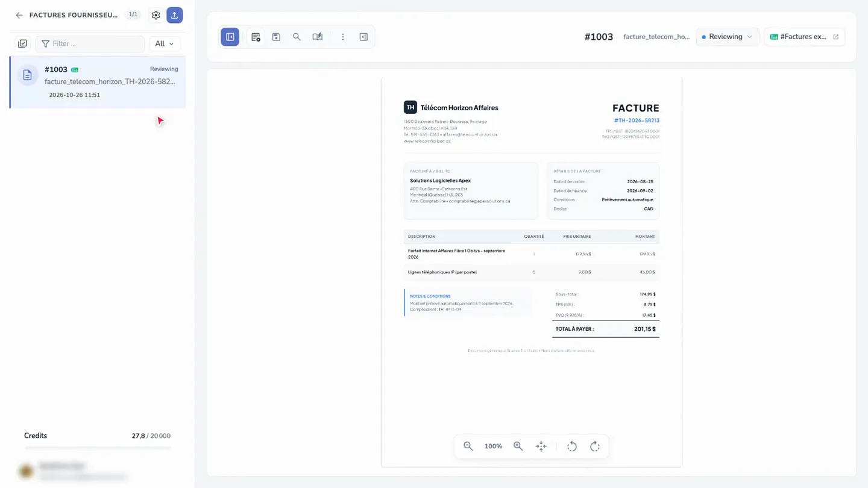Viewport: 868px width, 488px height.
Task: Click the #1003 heading in top bar
Action: (599, 37)
